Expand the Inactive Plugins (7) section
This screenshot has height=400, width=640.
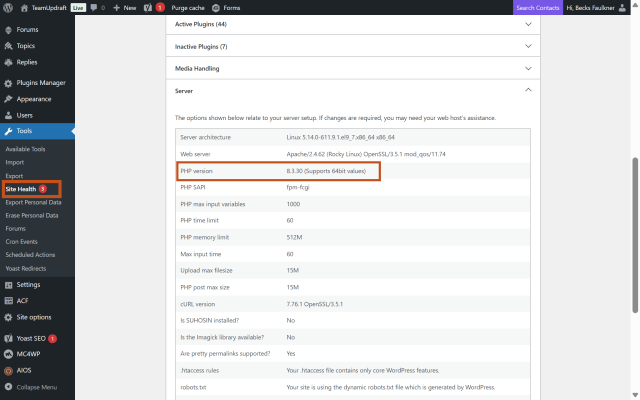(x=353, y=46)
